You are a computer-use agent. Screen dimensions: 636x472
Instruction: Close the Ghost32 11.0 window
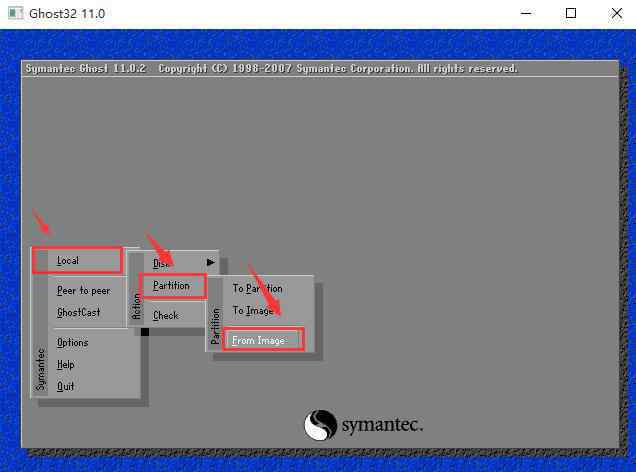click(x=617, y=13)
